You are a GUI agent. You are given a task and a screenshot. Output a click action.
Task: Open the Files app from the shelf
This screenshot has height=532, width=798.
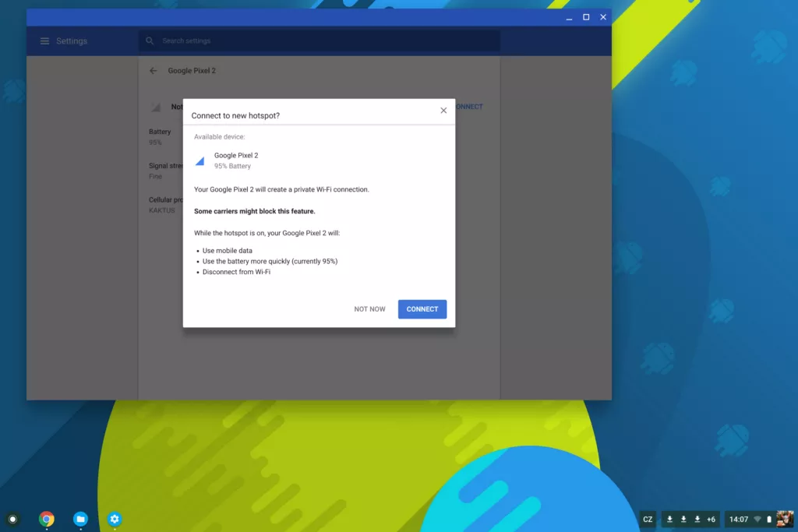80,519
